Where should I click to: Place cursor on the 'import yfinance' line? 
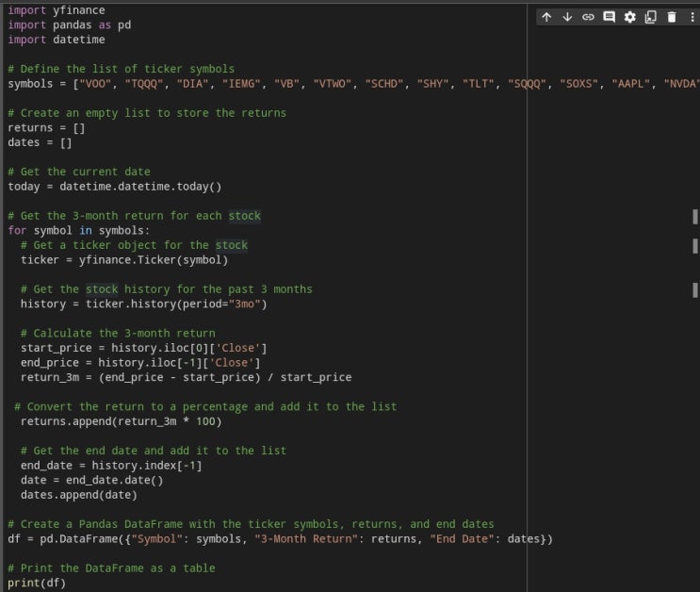click(57, 10)
